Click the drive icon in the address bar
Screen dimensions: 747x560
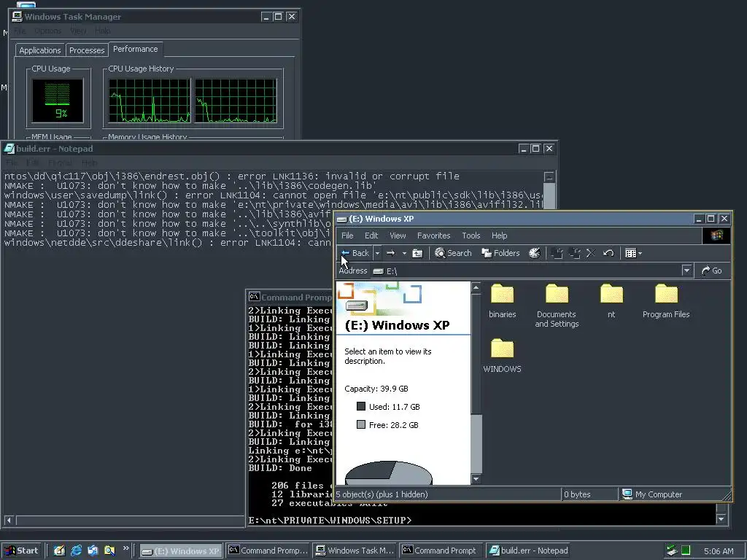(379, 271)
